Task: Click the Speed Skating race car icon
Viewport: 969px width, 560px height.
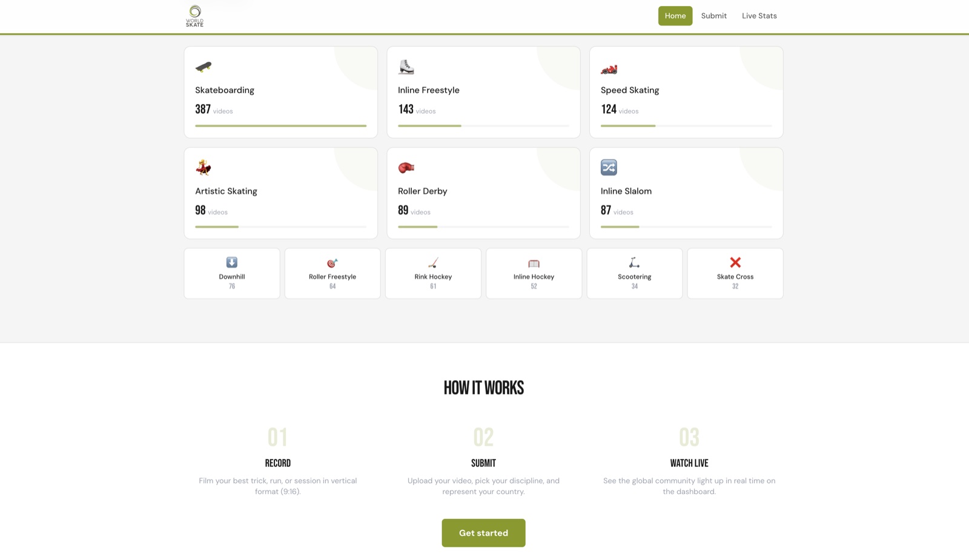Action: [x=609, y=70]
